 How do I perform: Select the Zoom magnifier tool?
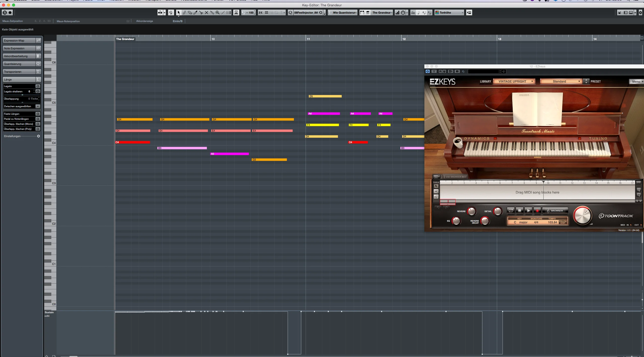[x=218, y=13]
